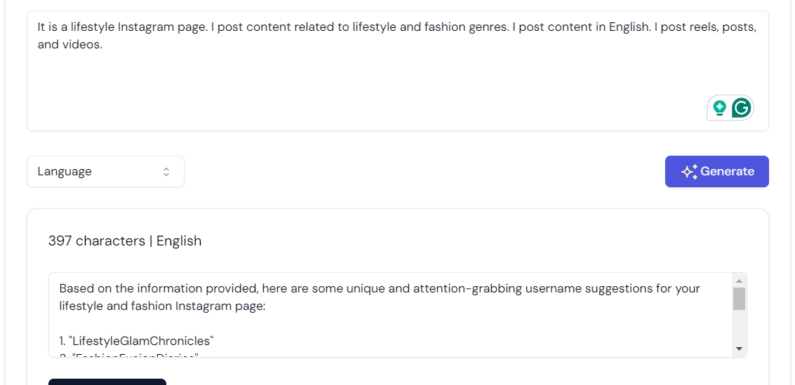795x385 pixels.
Task: Click the "Based on the information provided" line
Action: (380, 289)
